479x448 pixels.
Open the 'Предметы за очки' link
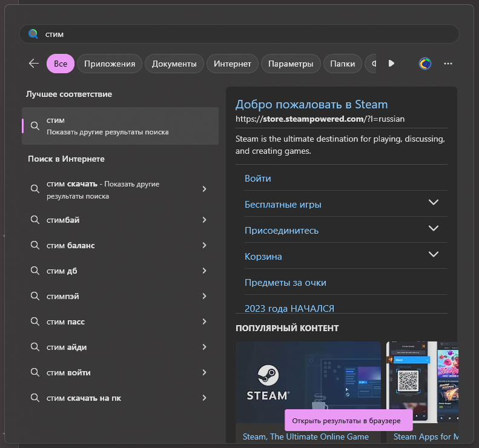(x=285, y=283)
